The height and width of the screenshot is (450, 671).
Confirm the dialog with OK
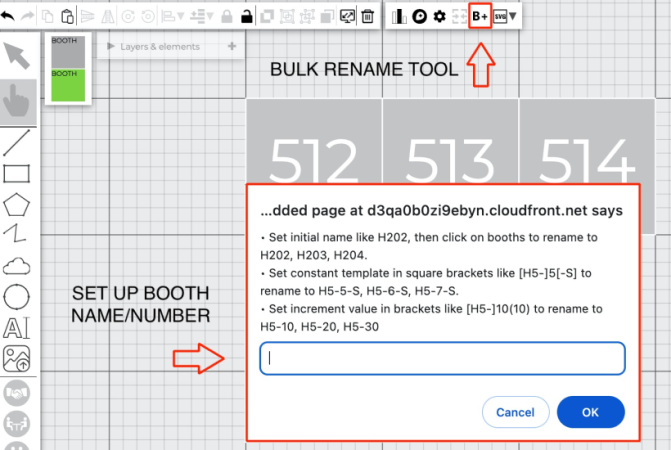pyautogui.click(x=591, y=412)
